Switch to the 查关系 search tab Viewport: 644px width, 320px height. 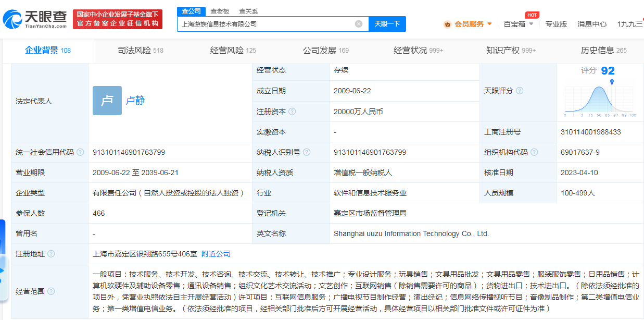pyautogui.click(x=248, y=11)
